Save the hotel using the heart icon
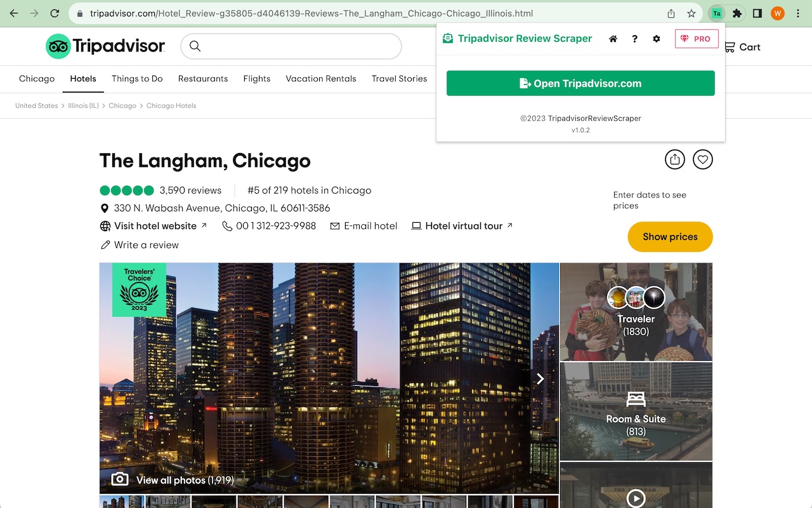This screenshot has height=508, width=812. (x=702, y=159)
